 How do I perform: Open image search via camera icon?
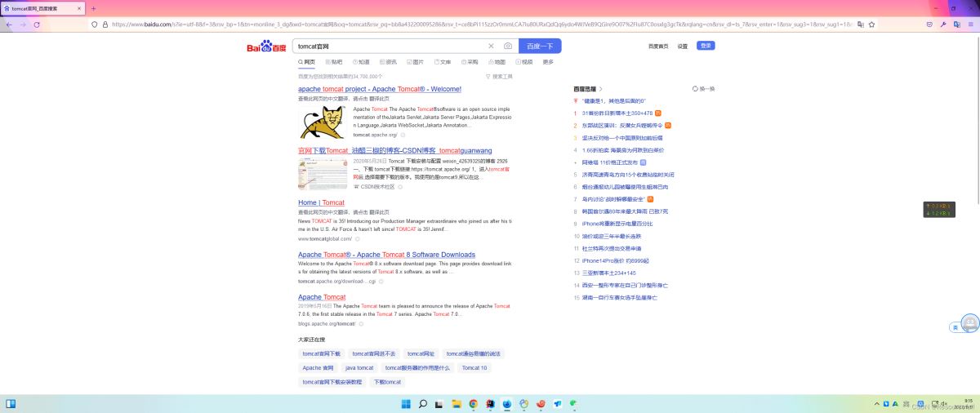[x=508, y=47]
